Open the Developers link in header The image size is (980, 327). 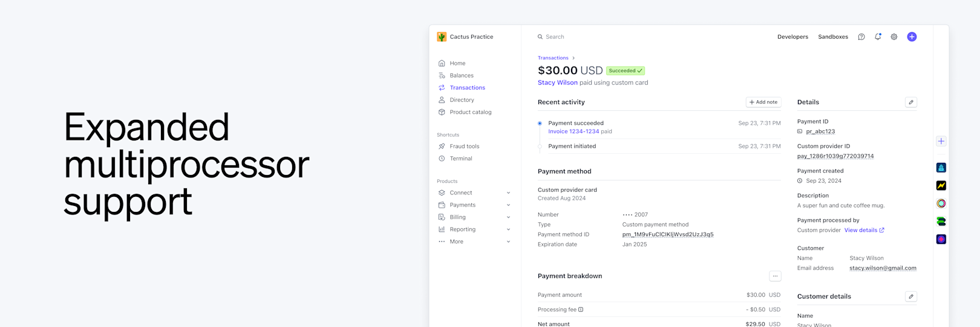(792, 37)
